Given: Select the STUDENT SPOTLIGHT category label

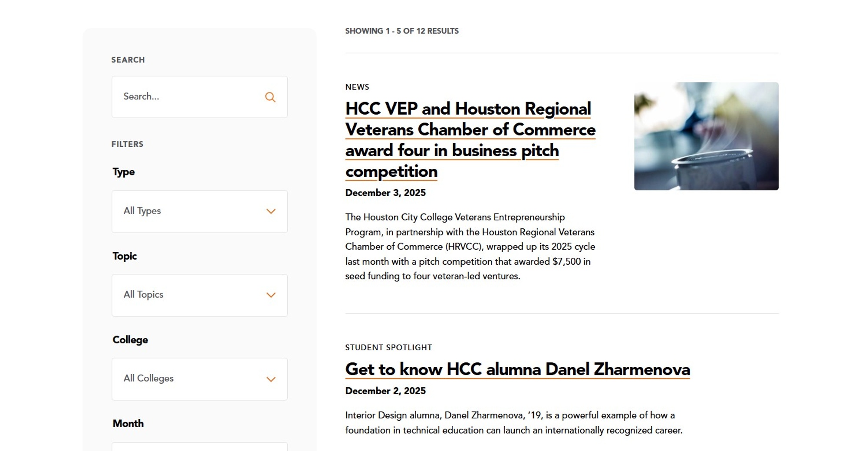Looking at the screenshot, I should pyautogui.click(x=388, y=347).
